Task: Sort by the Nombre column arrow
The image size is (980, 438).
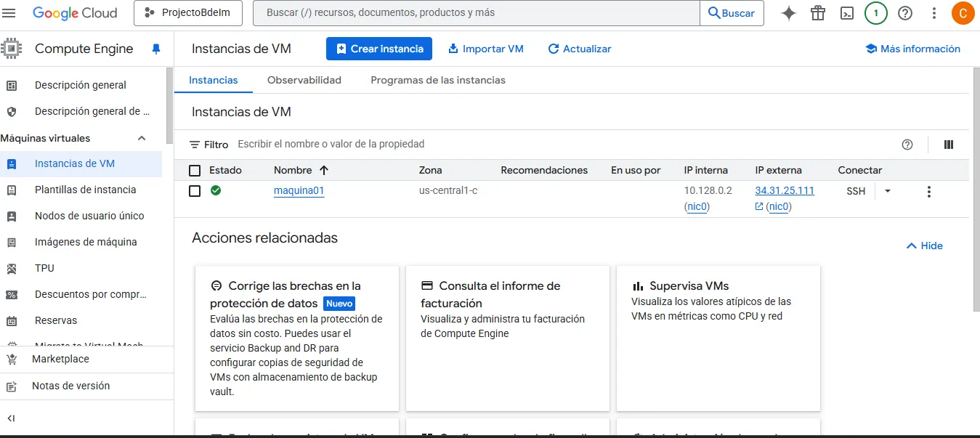Action: pyautogui.click(x=324, y=170)
